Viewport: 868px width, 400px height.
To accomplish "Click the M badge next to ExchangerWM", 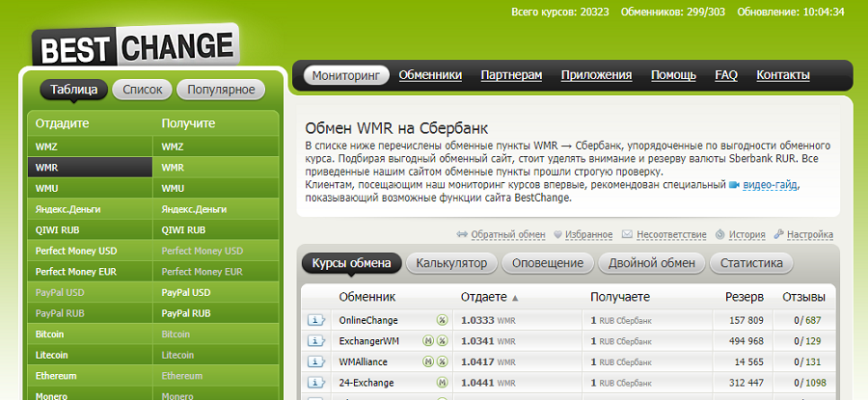I will pyautogui.click(x=428, y=341).
